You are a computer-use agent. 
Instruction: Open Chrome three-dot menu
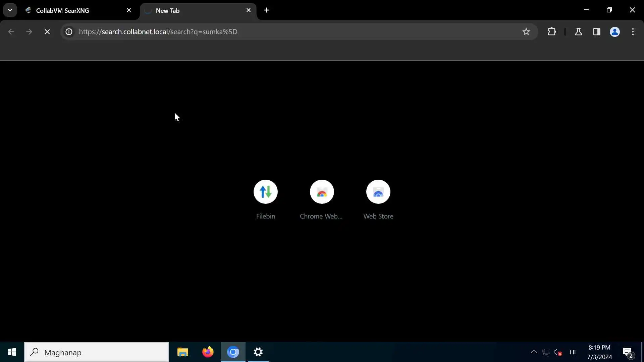(633, 32)
